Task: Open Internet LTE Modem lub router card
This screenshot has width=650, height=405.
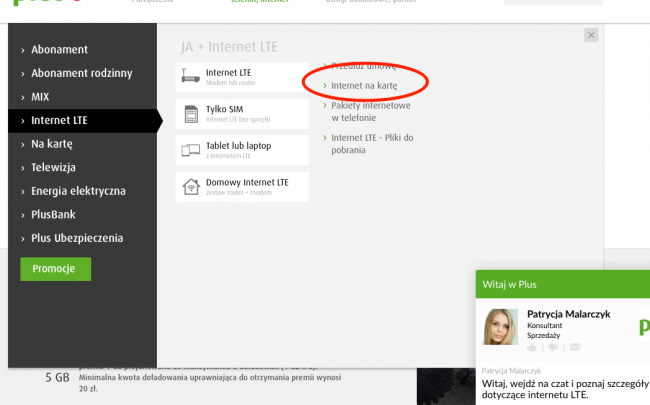Action: tap(242, 77)
